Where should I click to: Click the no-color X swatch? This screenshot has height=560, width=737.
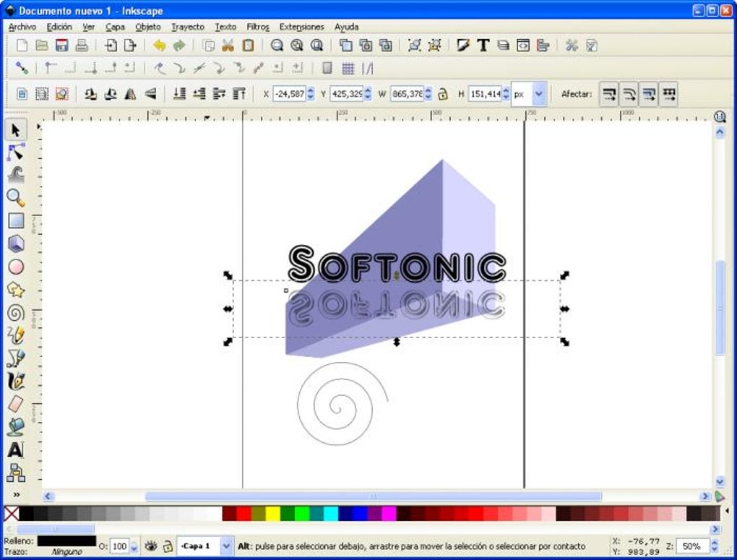point(12,514)
